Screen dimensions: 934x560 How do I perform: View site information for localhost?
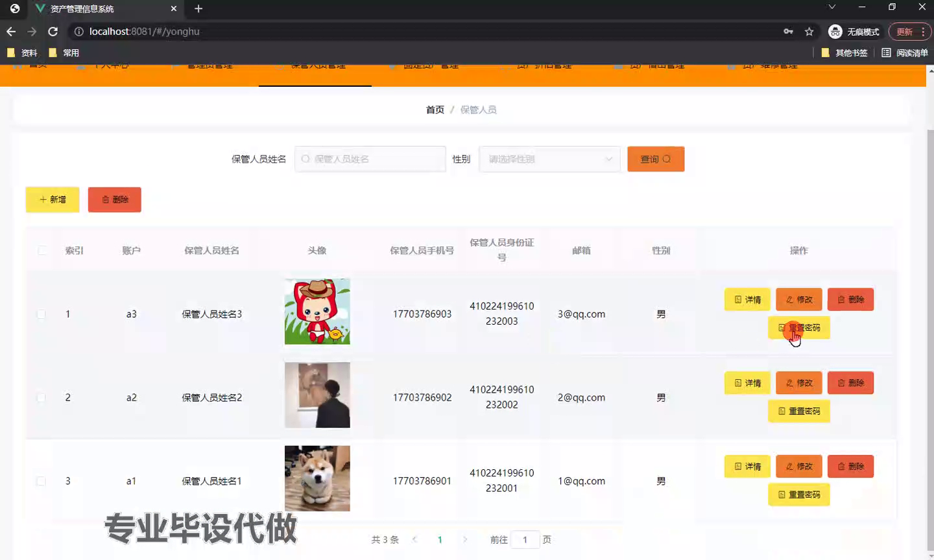[x=78, y=31]
